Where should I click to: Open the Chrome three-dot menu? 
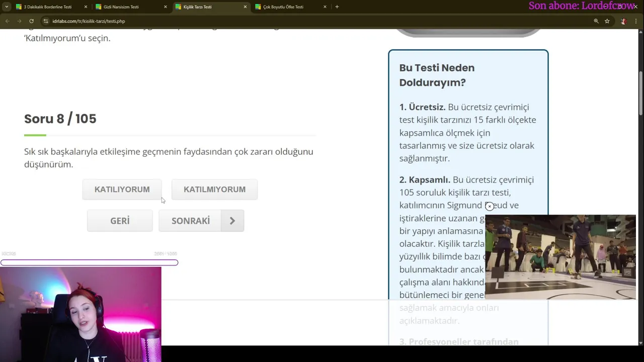point(637,21)
